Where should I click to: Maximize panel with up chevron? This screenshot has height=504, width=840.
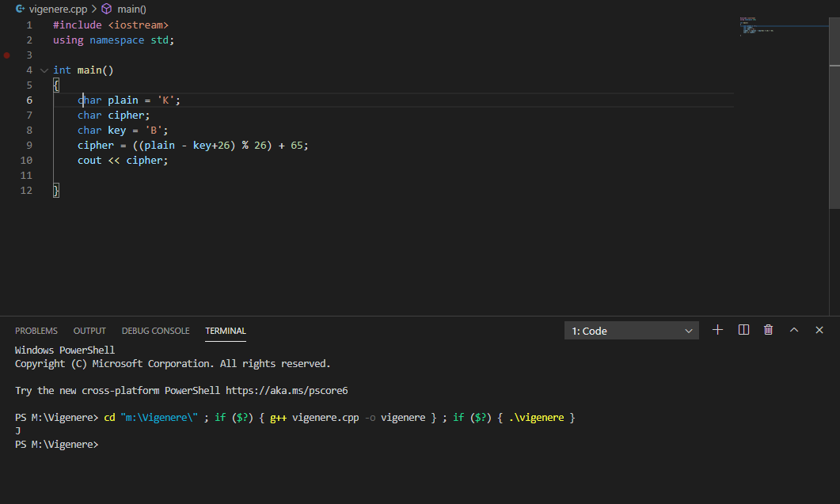[794, 330]
